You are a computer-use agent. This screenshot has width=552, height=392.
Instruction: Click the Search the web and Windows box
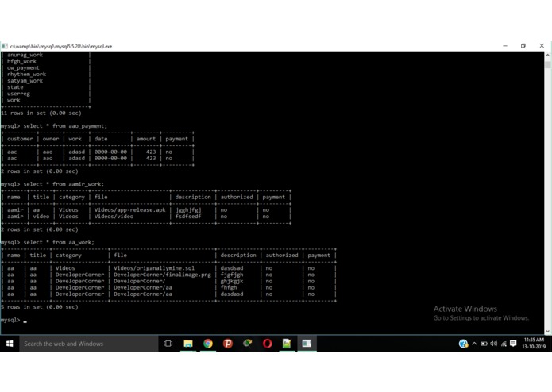[x=89, y=344]
